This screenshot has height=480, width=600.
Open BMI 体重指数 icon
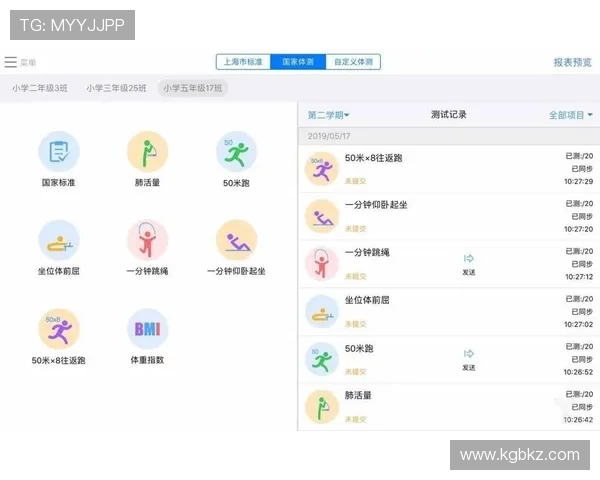click(x=148, y=329)
